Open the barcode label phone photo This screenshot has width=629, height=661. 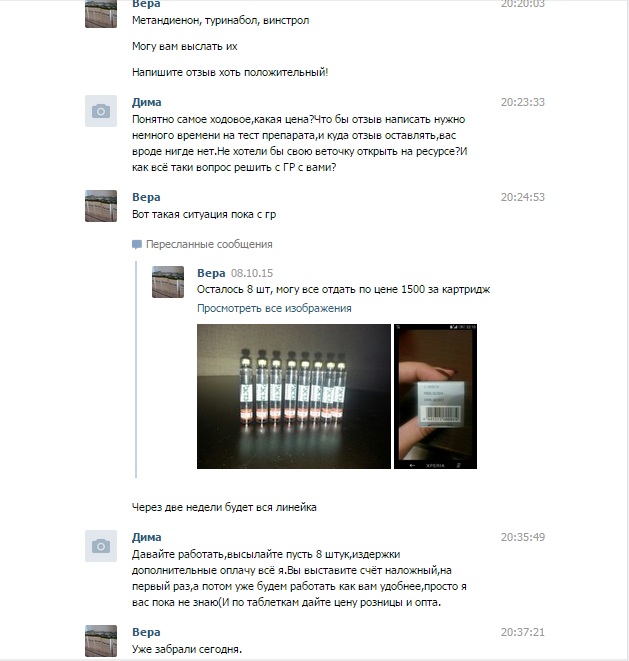tap(435, 396)
